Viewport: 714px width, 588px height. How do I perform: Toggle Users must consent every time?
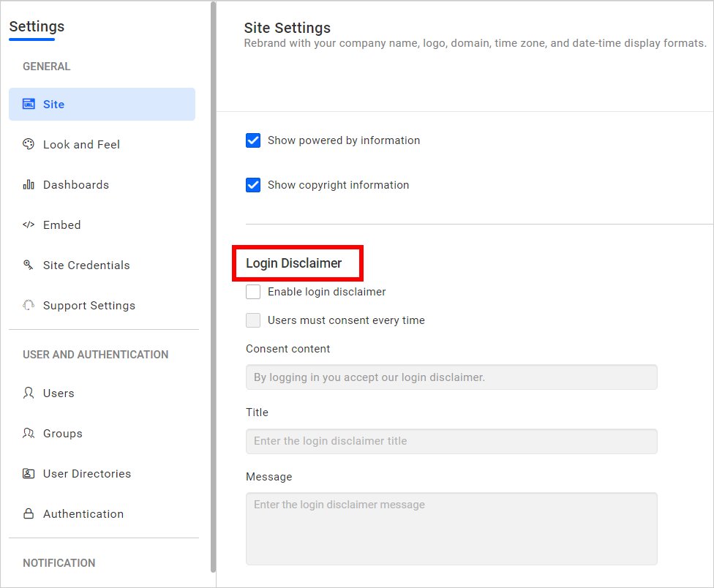(253, 320)
